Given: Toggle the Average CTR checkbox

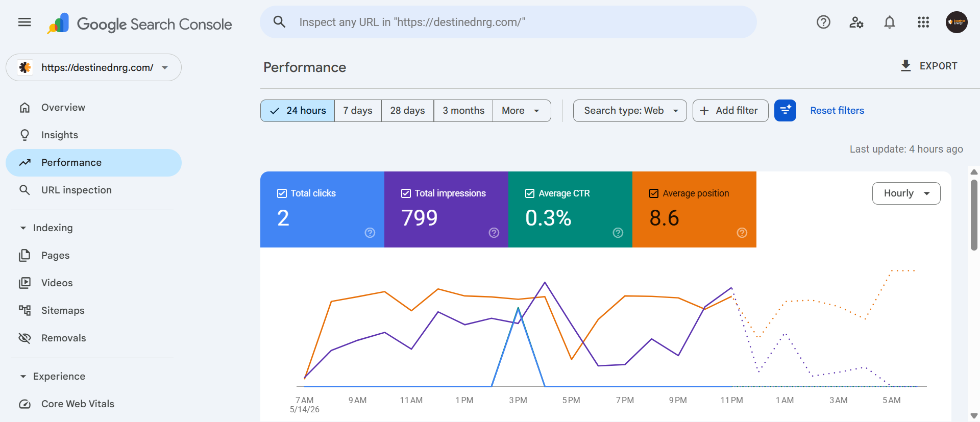Looking at the screenshot, I should [530, 193].
